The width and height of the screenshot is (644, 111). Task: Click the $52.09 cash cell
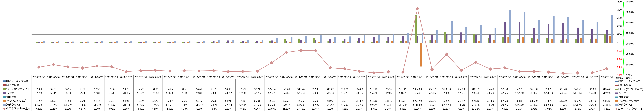click(315, 89)
